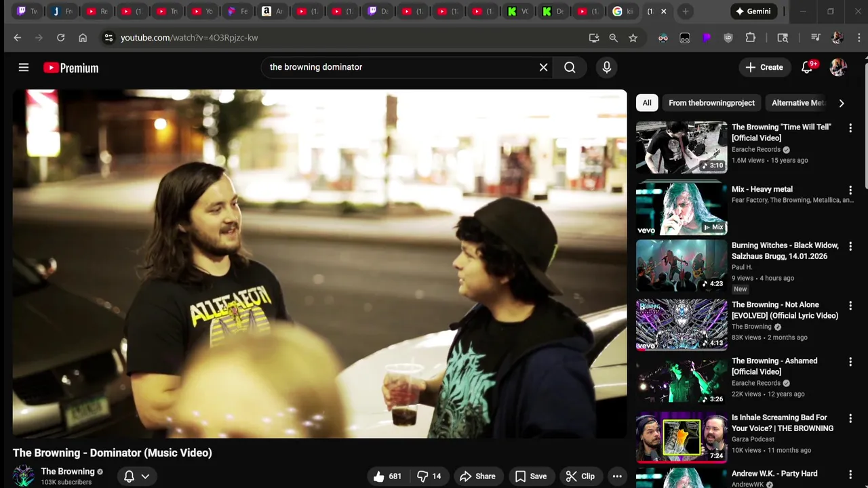This screenshot has height=488, width=868.
Task: Open options menu for Not Alone video
Action: coord(850,306)
